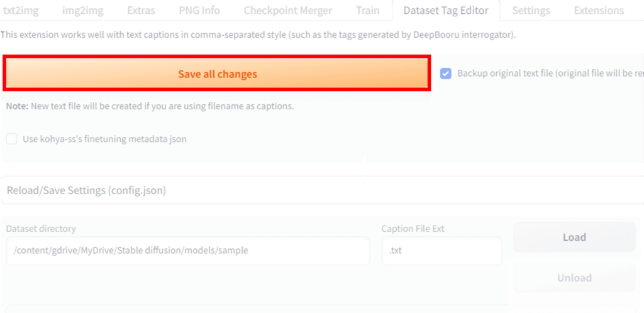
Task: Click the Note about new text files
Action: pos(150,106)
